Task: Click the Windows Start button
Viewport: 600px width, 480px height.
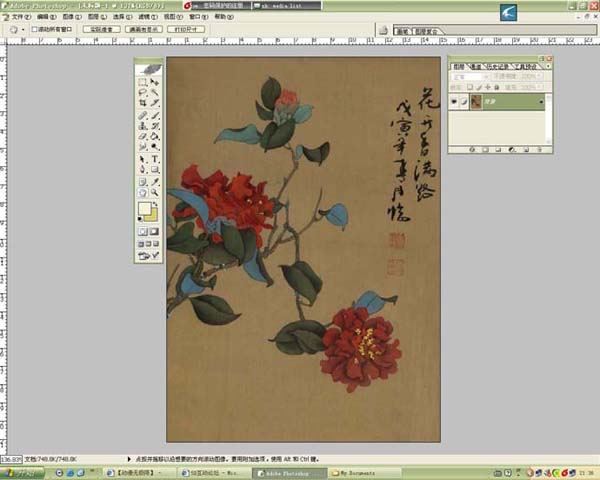Action: click(x=21, y=473)
